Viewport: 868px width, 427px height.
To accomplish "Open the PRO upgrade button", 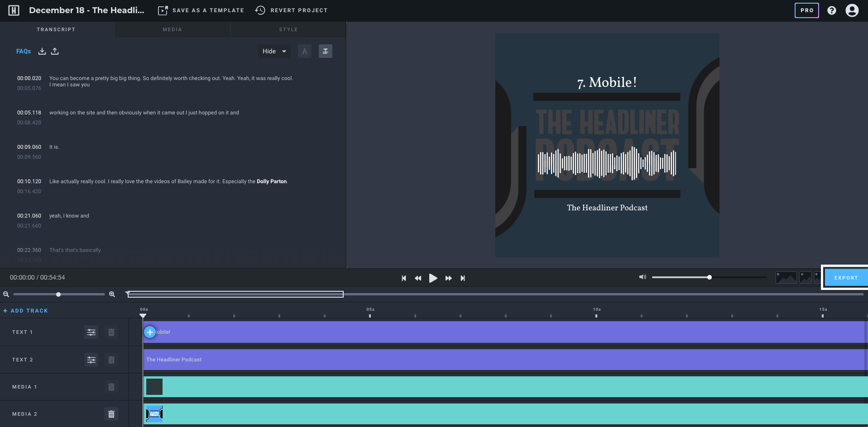I will point(806,10).
